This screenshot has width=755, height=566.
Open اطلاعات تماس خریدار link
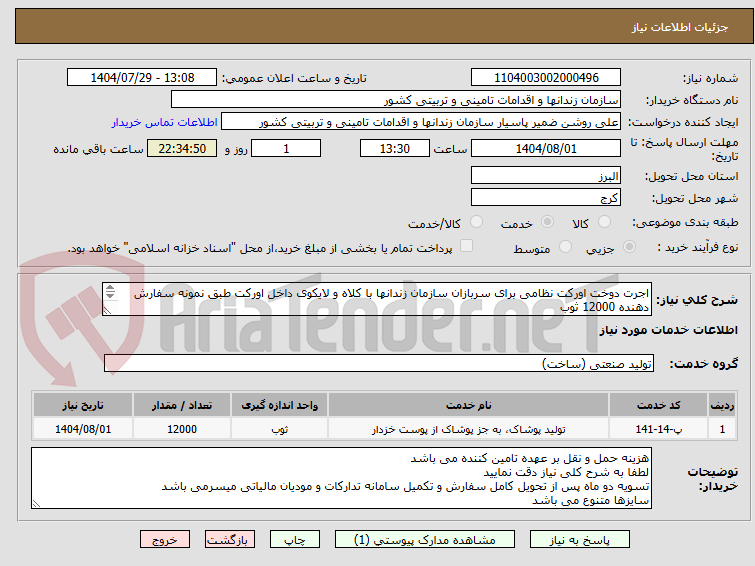tap(165, 122)
